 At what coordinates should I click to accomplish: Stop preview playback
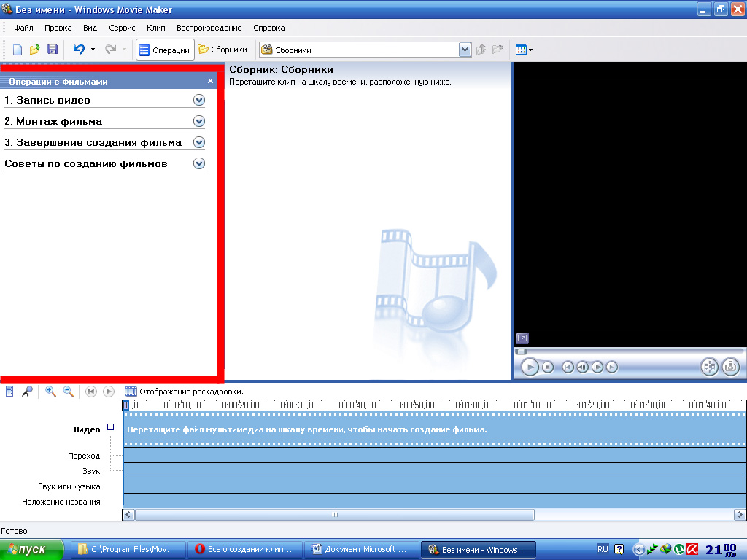click(x=548, y=367)
